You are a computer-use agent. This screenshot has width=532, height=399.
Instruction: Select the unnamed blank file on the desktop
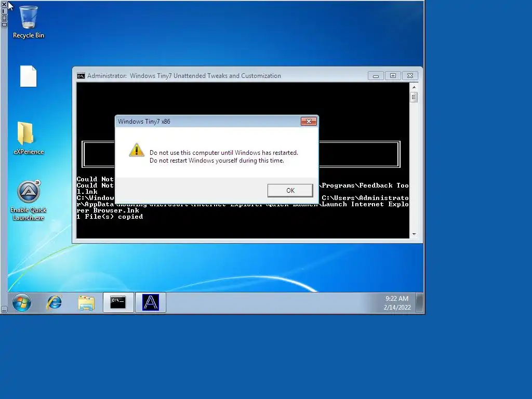coord(29,76)
